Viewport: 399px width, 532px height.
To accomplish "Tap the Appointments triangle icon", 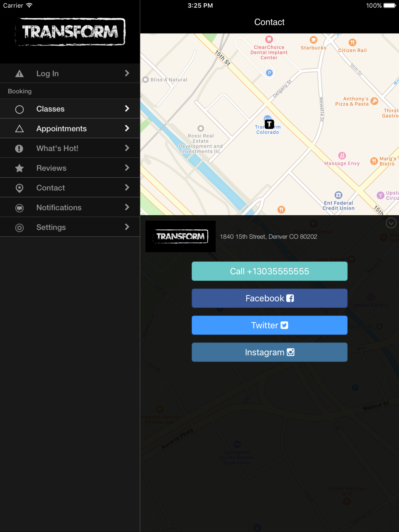I will (19, 129).
